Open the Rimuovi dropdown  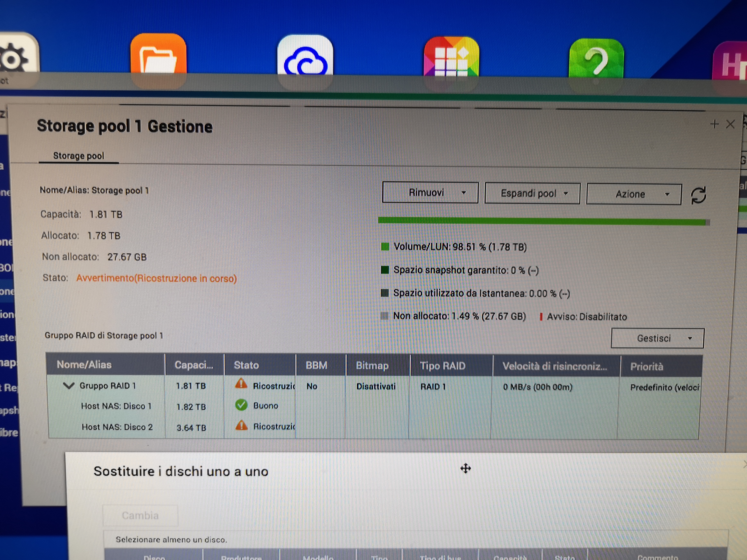tap(430, 193)
